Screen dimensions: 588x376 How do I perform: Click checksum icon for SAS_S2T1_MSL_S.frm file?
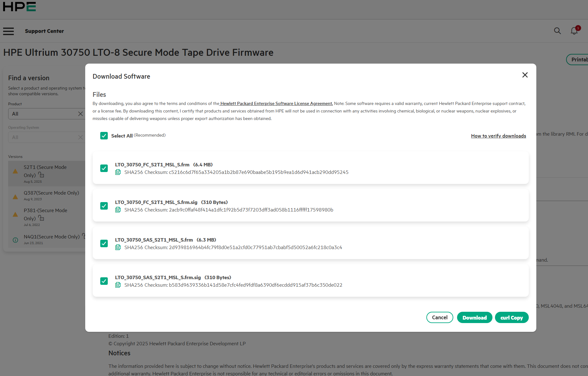click(x=118, y=247)
